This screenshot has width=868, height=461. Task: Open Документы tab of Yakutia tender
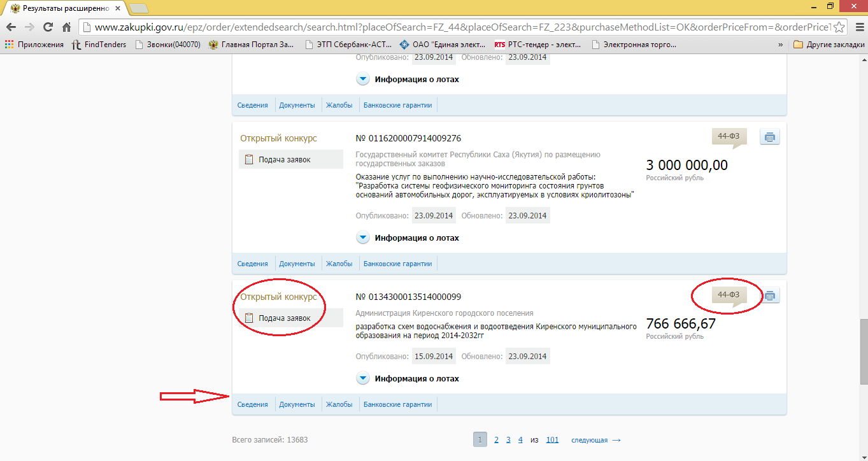pos(297,264)
